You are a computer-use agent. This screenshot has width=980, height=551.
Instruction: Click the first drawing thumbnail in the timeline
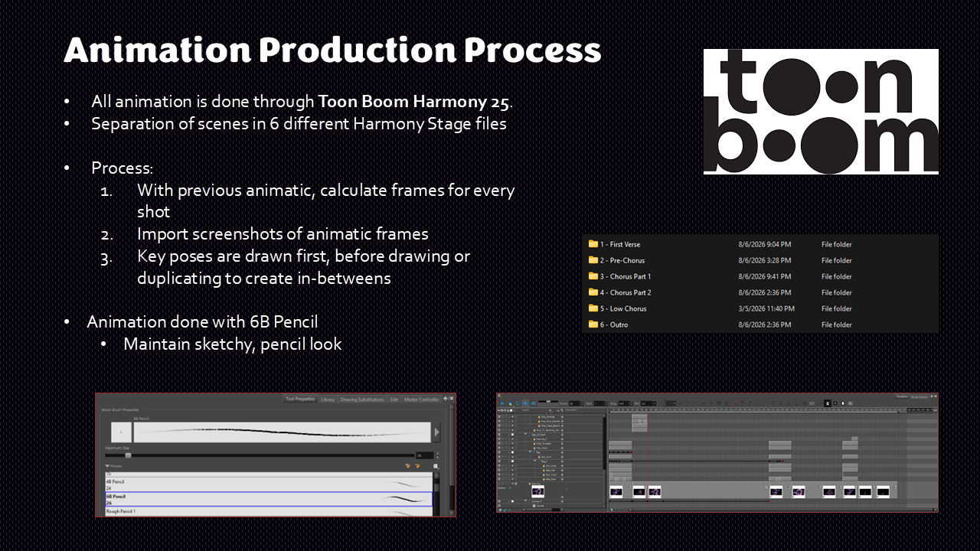pos(618,491)
